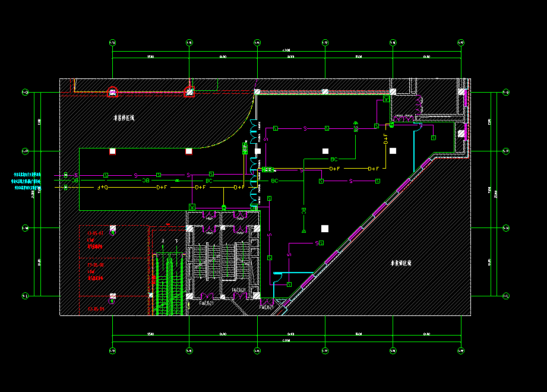
Task: Click the bottom-right grid axis bubble
Action: coord(461,350)
